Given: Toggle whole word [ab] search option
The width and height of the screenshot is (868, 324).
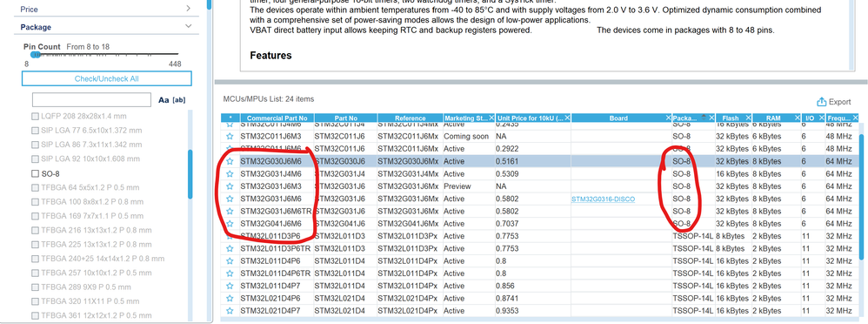Looking at the screenshot, I should [x=179, y=100].
